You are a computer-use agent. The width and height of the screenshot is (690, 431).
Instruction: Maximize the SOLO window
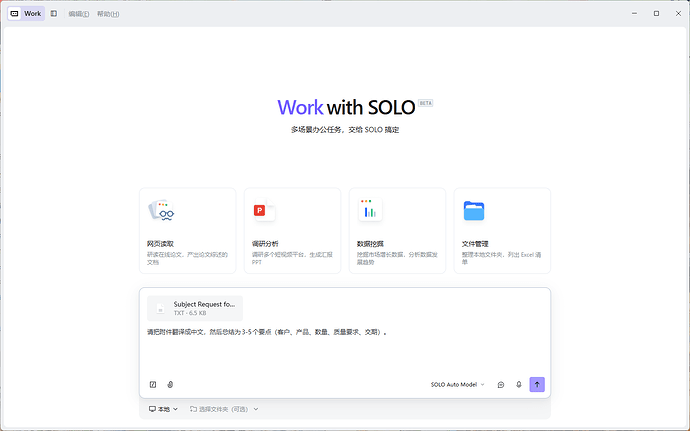pyautogui.click(x=656, y=14)
